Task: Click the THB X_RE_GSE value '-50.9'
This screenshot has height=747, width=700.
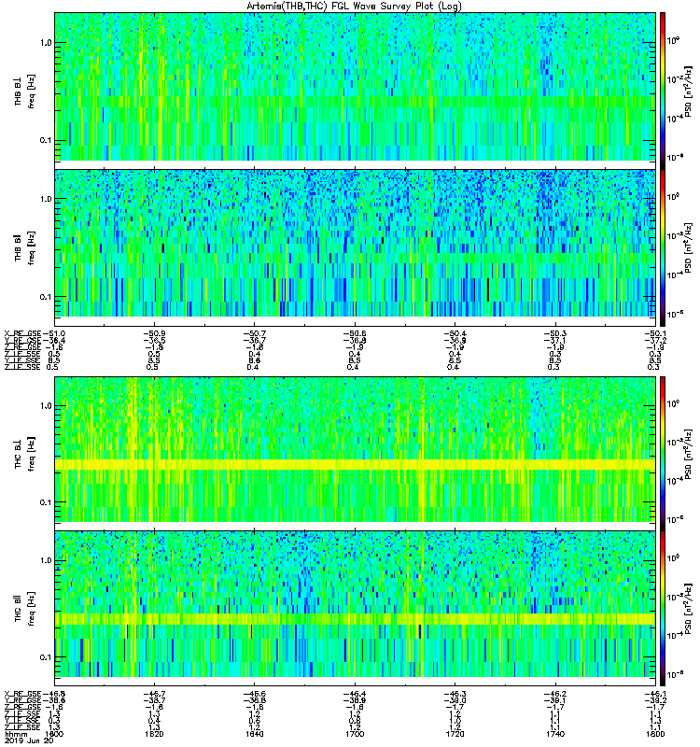Action: pyautogui.click(x=154, y=333)
